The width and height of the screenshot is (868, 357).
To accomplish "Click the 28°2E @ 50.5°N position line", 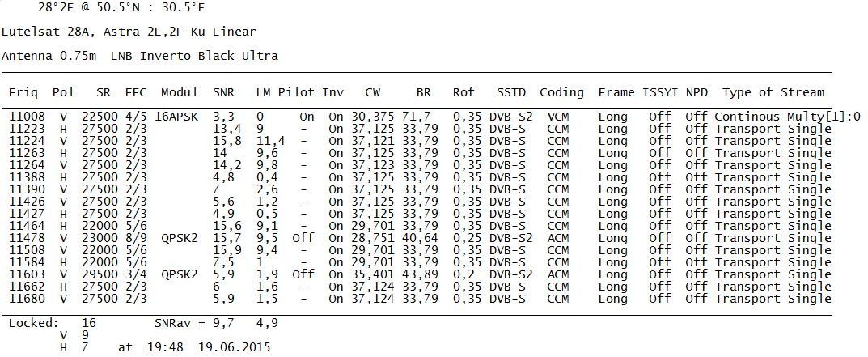I will click(x=122, y=8).
